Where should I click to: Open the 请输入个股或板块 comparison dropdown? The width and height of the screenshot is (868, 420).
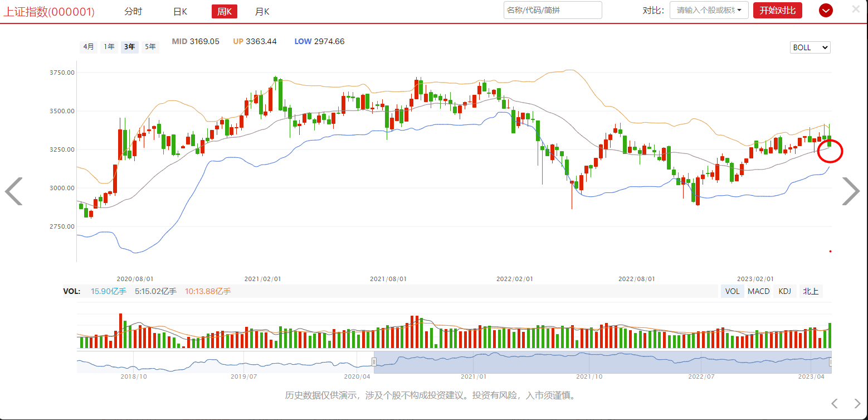pos(709,10)
